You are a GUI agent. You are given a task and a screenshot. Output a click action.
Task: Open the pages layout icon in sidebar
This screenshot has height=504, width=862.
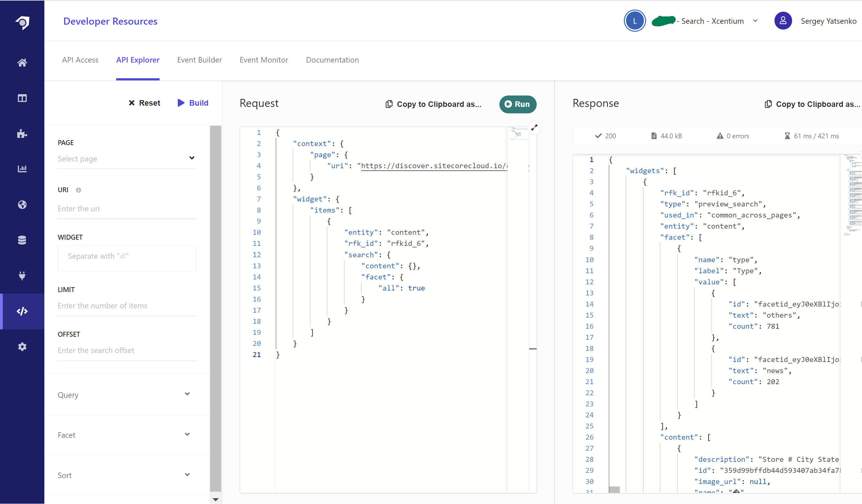pyautogui.click(x=22, y=98)
